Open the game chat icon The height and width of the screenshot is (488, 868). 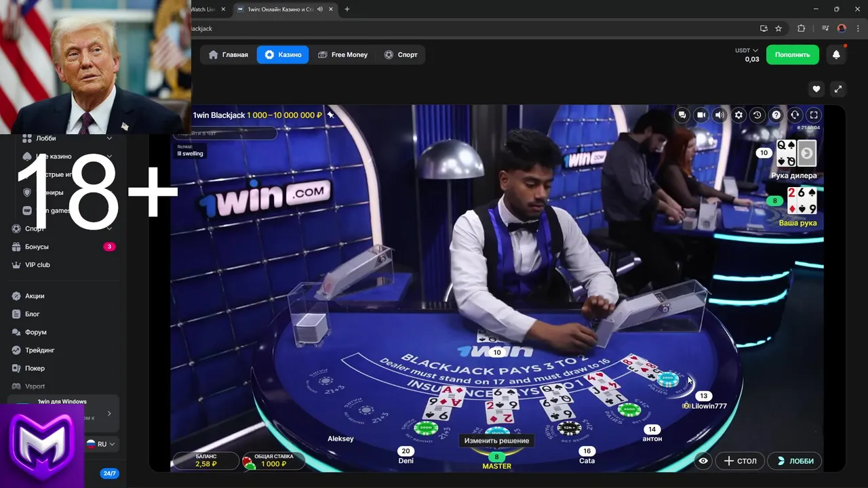point(682,115)
